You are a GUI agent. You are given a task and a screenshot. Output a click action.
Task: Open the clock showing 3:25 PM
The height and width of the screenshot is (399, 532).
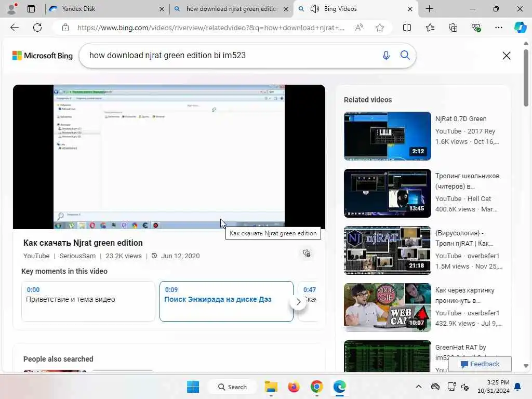pyautogui.click(x=494, y=387)
